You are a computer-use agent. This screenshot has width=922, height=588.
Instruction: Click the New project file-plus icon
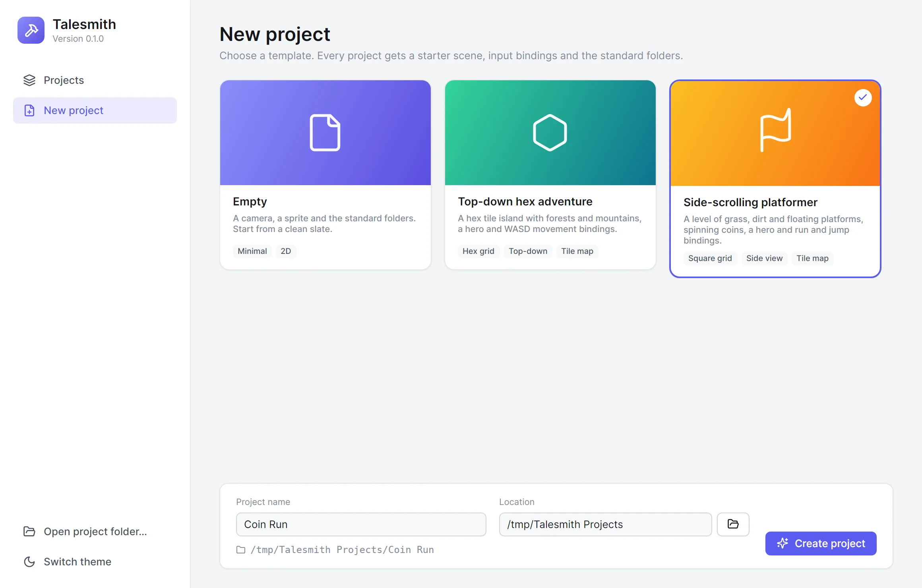(x=29, y=110)
